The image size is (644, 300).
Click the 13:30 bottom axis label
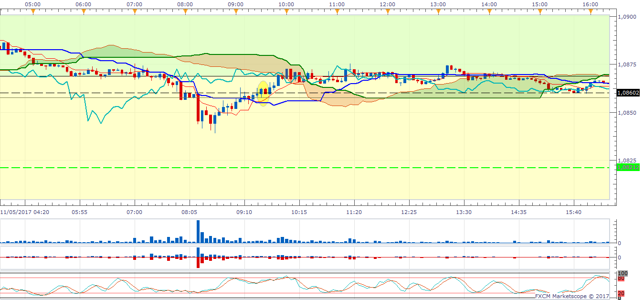(x=464, y=212)
